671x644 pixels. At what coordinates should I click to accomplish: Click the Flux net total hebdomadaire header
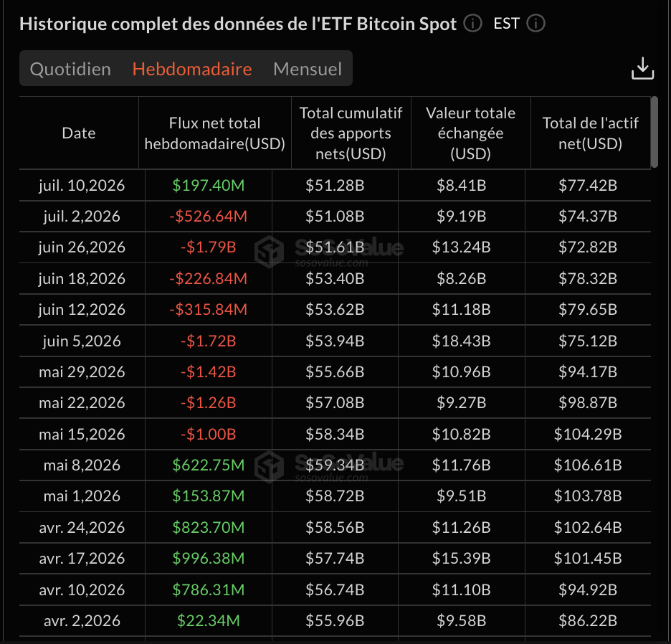tap(215, 133)
